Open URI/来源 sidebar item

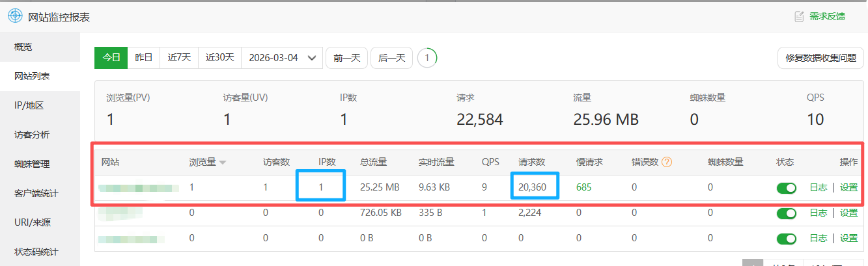tap(40, 222)
